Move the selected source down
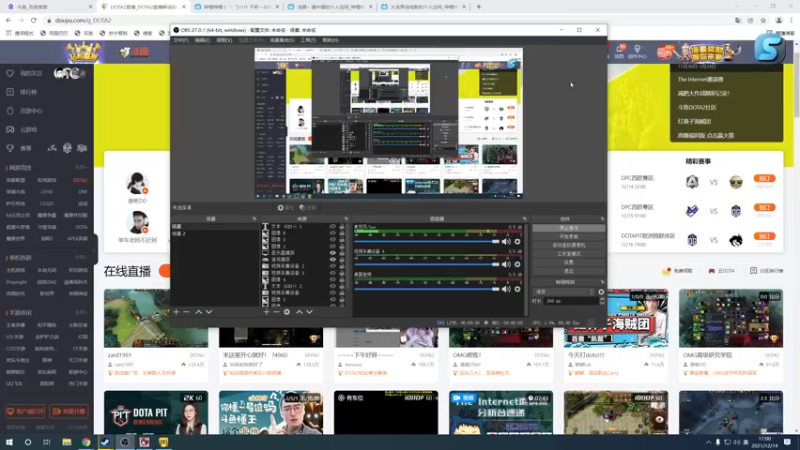Screen dimensions: 800x450 click(x=309, y=312)
